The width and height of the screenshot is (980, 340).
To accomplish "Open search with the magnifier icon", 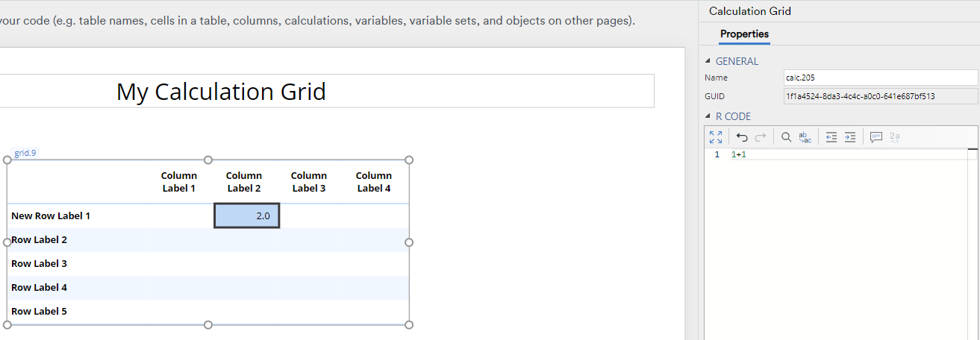I will (786, 137).
